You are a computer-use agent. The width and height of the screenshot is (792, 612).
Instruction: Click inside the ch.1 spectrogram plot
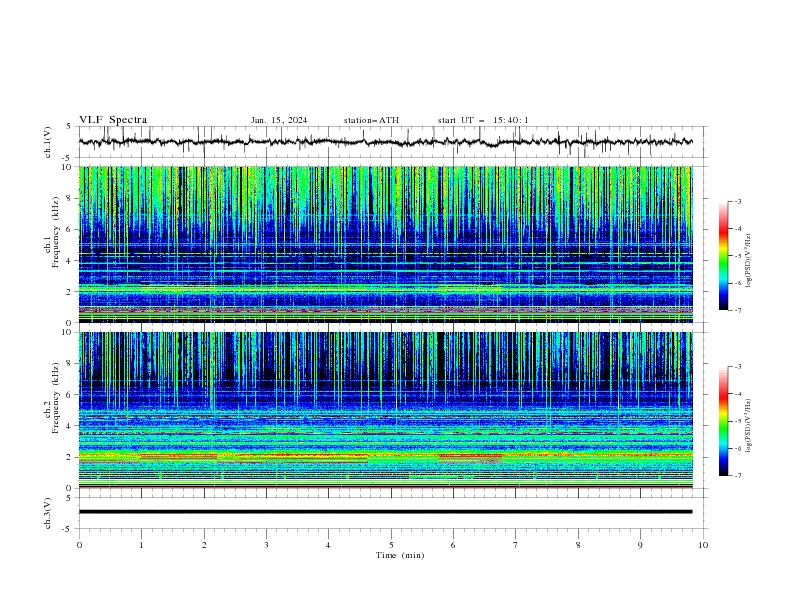coord(385,244)
